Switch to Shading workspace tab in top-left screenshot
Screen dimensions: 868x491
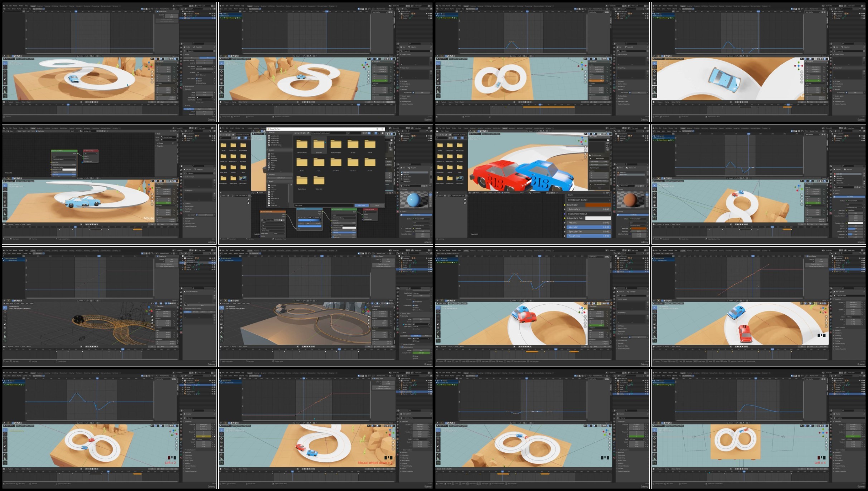pos(72,6)
